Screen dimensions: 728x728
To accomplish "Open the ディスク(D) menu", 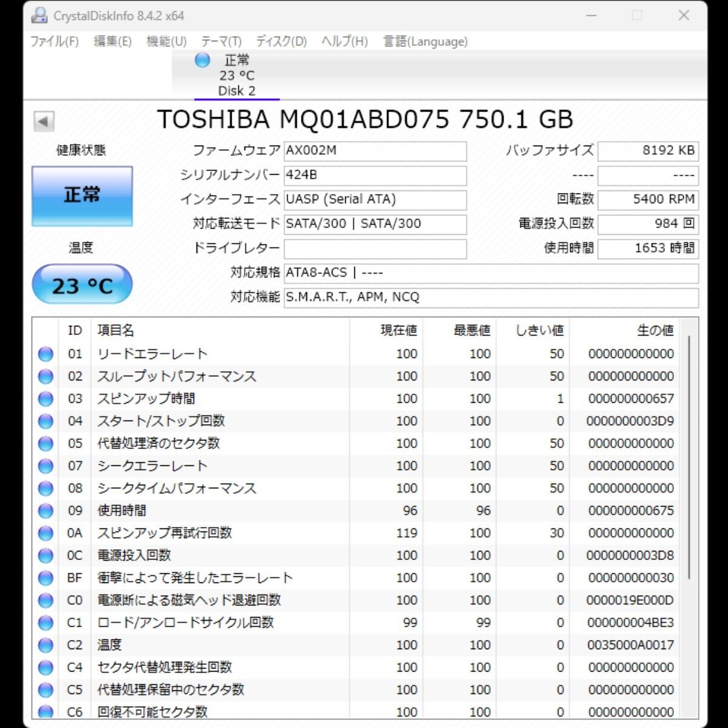I will click(281, 41).
